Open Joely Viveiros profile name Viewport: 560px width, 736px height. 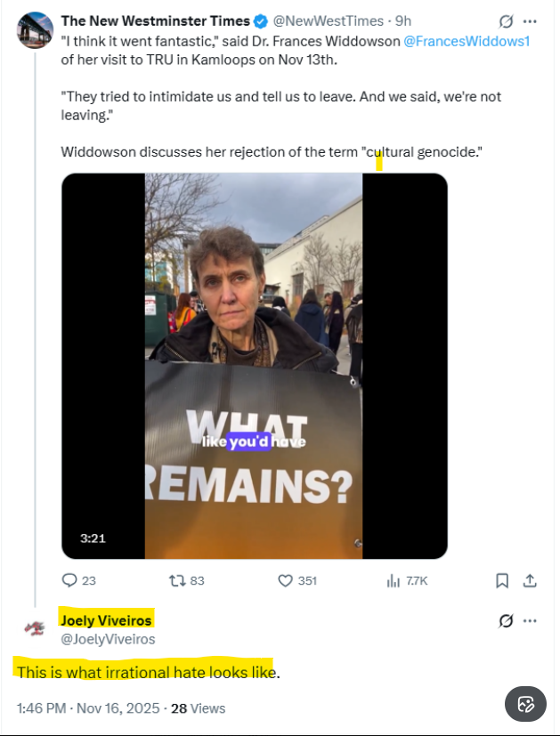[106, 619]
